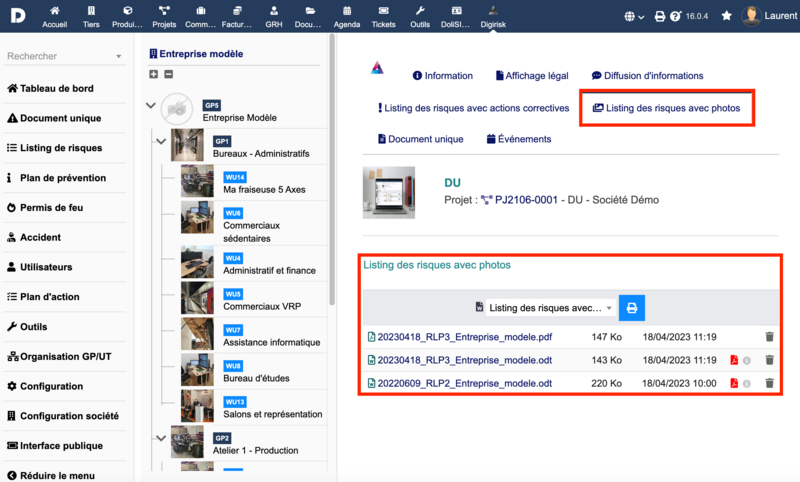Click the Ma fraiseuse 5 Axes thumbnail

click(x=197, y=181)
